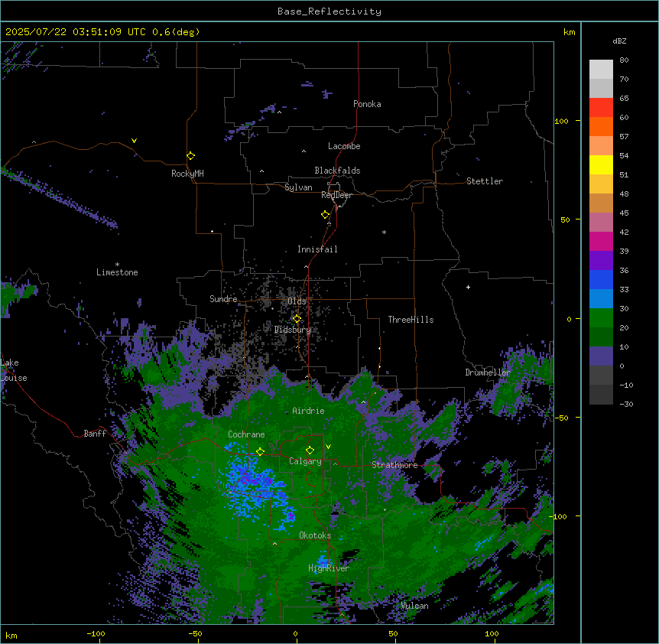Click the asterisk marker above Limestone
The width and height of the screenshot is (659, 644).
point(117,265)
